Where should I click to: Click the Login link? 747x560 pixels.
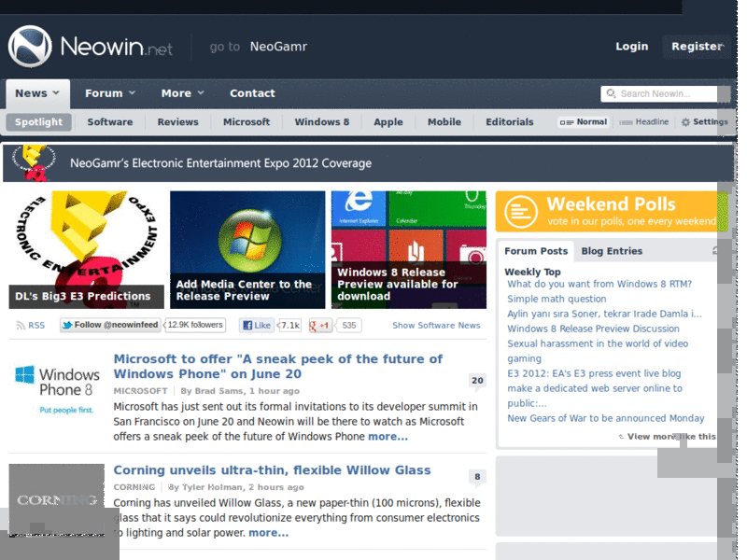click(632, 46)
